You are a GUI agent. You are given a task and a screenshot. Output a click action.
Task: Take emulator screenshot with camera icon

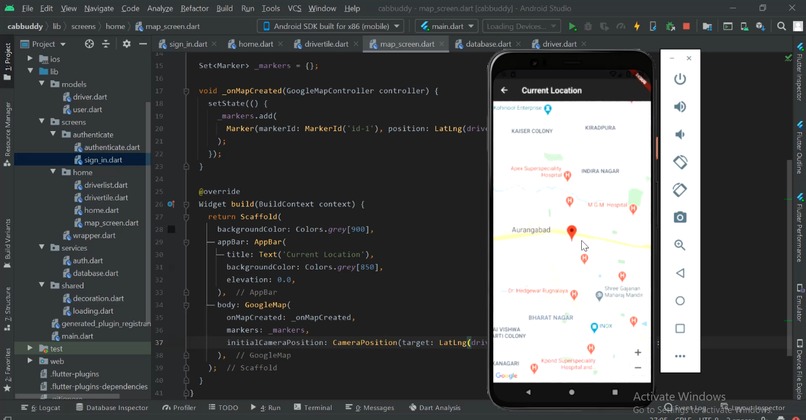[x=680, y=217]
